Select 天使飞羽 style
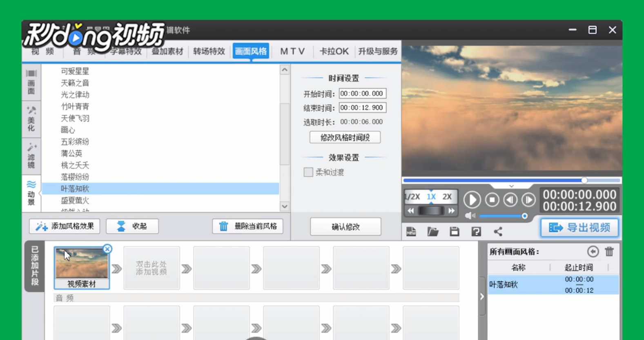Viewport: 644px width, 340px height. point(75,118)
